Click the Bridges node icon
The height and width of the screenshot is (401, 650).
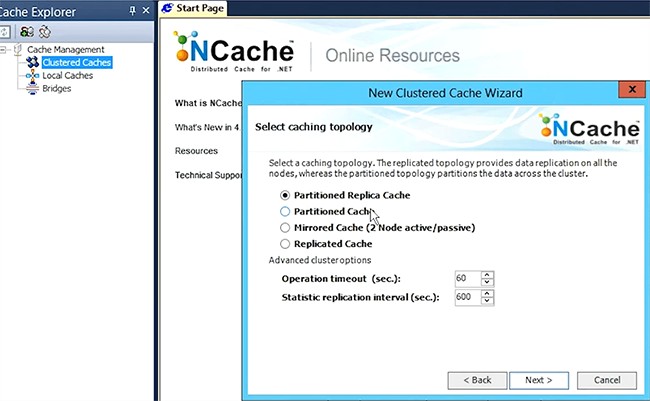pyautogui.click(x=32, y=89)
